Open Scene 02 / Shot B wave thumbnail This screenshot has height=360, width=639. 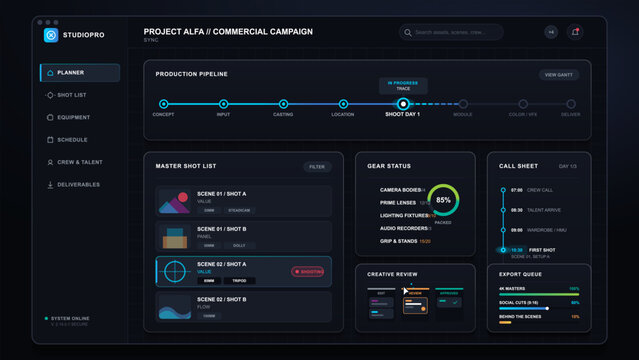click(174, 307)
